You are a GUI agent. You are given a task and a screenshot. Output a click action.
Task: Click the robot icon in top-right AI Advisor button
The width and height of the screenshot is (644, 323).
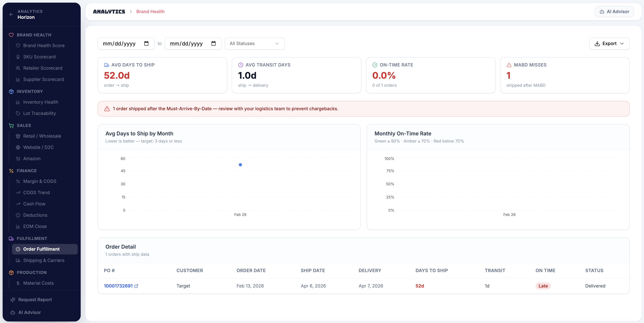click(602, 12)
